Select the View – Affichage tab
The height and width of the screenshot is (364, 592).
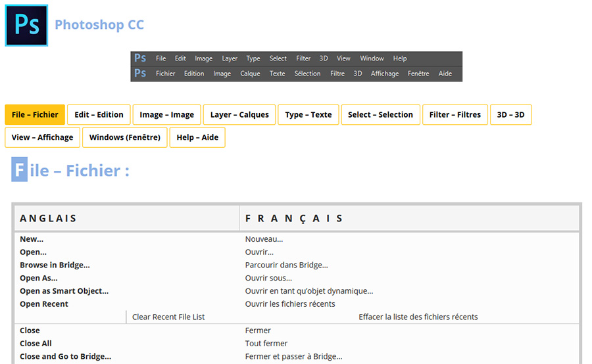tap(42, 137)
